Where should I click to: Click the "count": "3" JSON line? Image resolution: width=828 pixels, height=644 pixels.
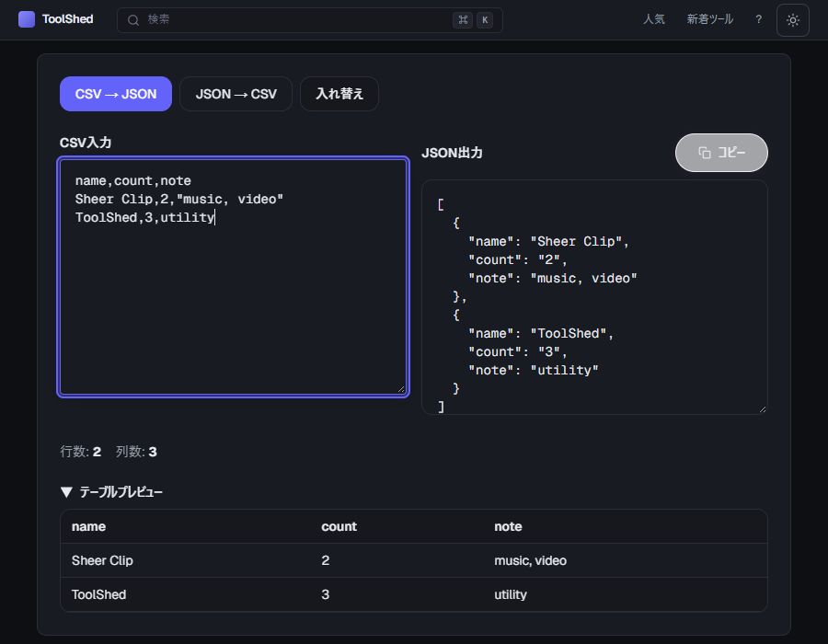click(517, 352)
